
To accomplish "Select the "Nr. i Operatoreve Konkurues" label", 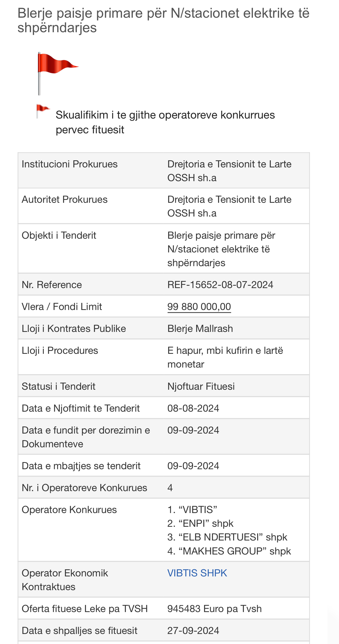I will pyautogui.click(x=84, y=488).
